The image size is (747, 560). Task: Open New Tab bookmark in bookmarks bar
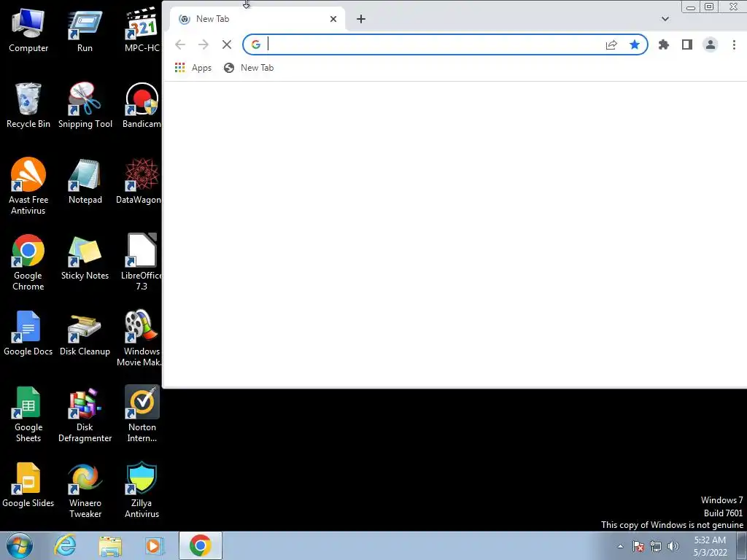[249, 68]
